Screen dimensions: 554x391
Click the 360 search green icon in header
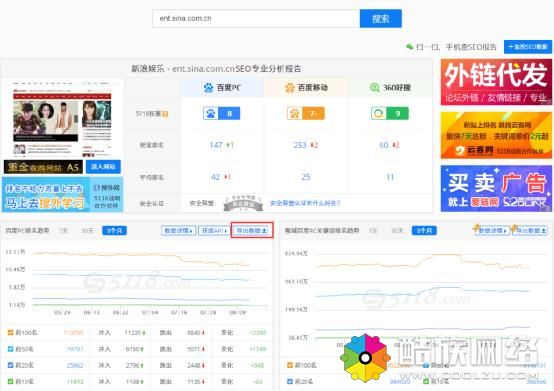(375, 87)
